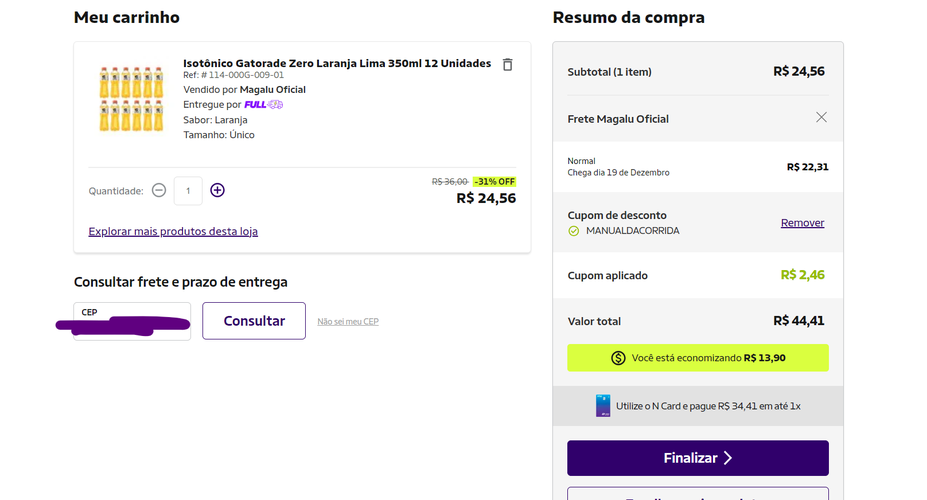
Task: Click the -31% OFF discount badge
Action: pos(494,181)
